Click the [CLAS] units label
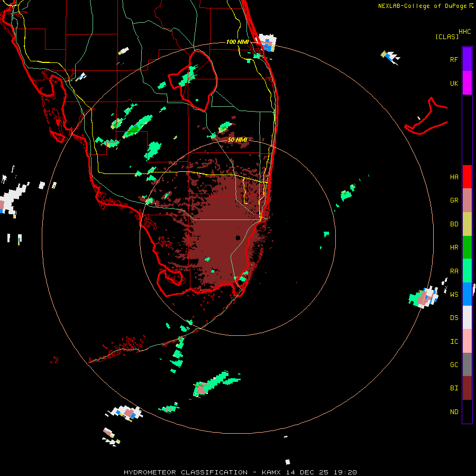476x476 pixels. click(x=447, y=36)
